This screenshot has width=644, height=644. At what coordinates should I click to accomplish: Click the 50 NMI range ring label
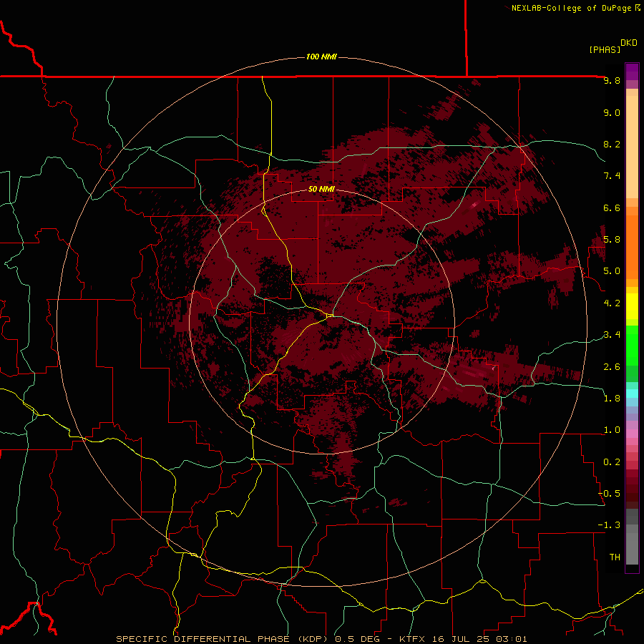click(x=321, y=189)
